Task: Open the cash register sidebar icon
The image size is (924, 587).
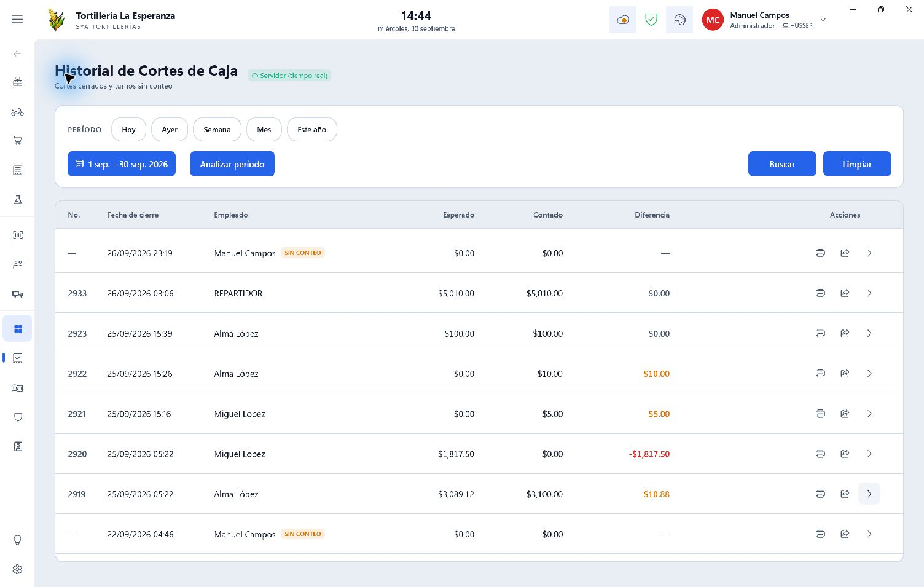Action: tap(17, 82)
